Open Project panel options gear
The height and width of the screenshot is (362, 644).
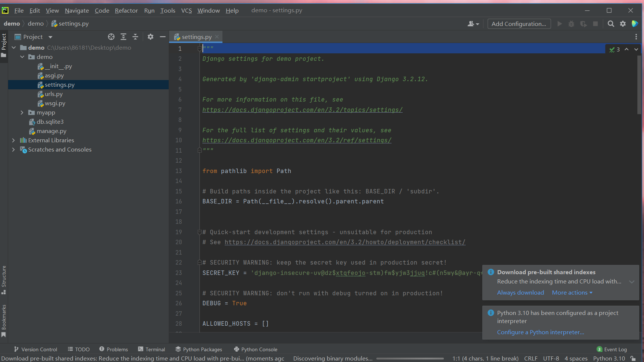151,37
